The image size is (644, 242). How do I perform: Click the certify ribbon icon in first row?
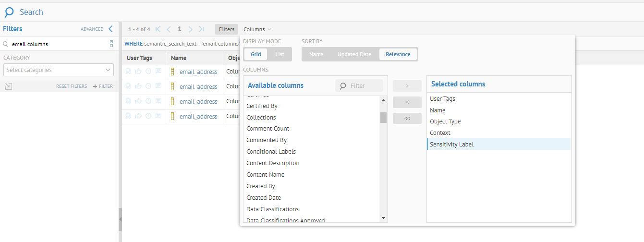[128, 72]
